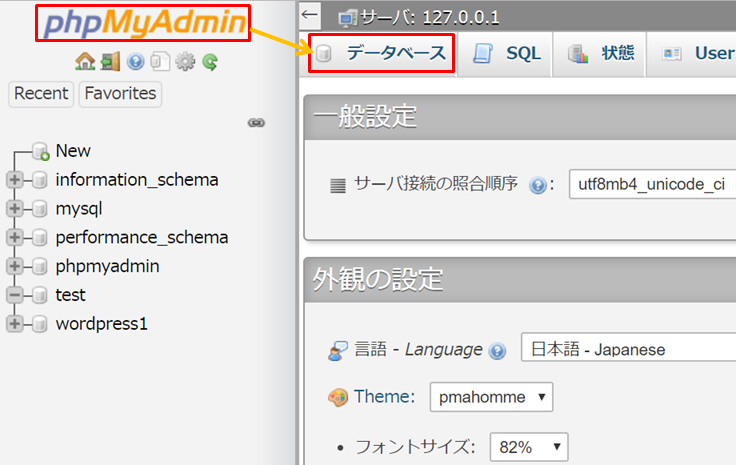This screenshot has width=736, height=465.
Task: Open navigation panel settings gear icon
Action: pyautogui.click(x=185, y=61)
